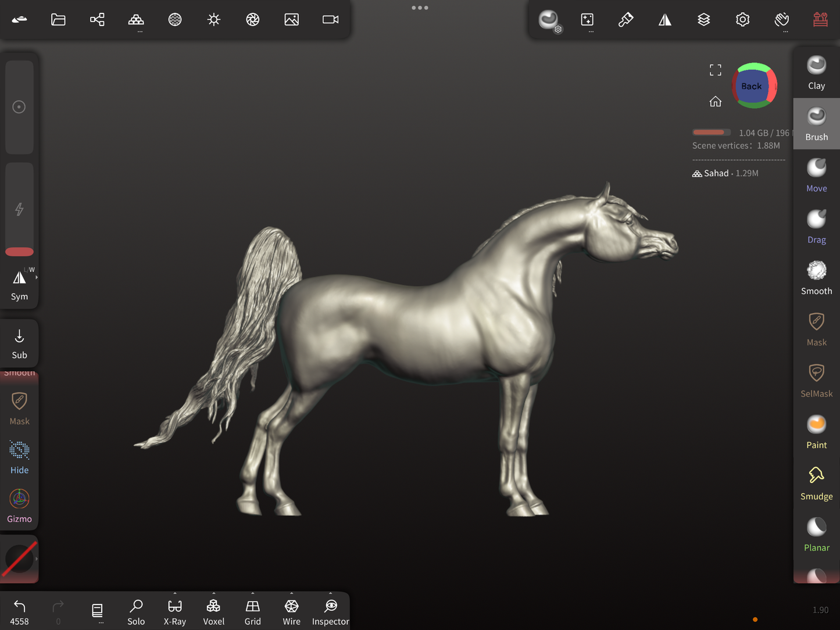Screen dimensions: 840x630
Task: Expand the Sym symmetry options arrow
Action: [x=37, y=278]
